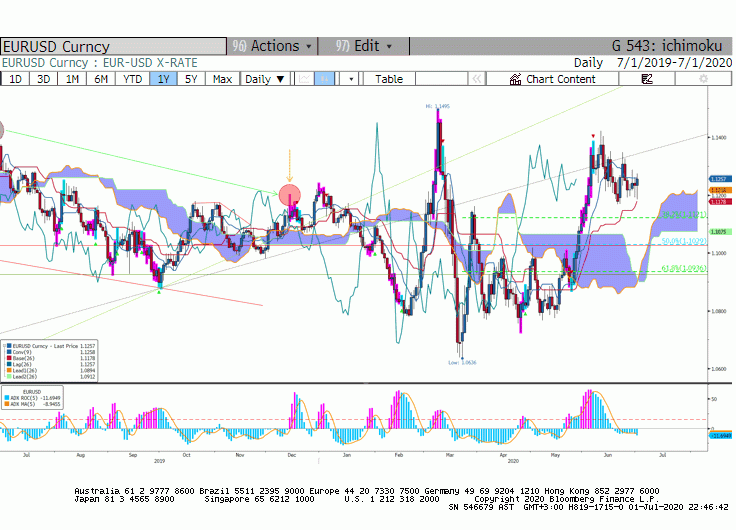The height and width of the screenshot is (530, 736).
Task: Select the Conv(9) legend row
Action: pos(51,352)
